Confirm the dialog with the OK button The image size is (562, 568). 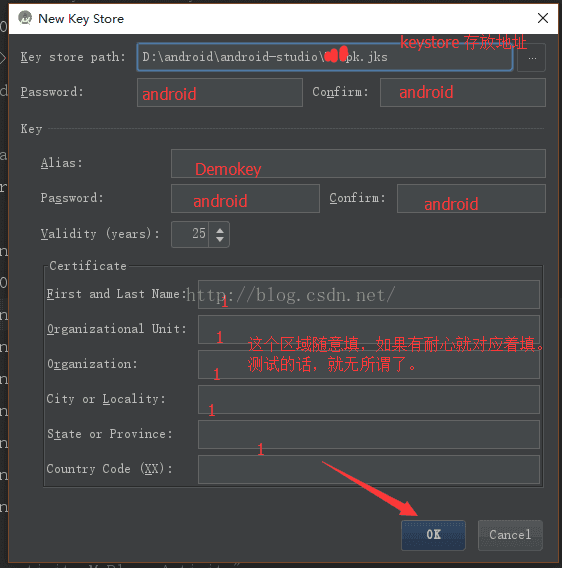click(433, 535)
